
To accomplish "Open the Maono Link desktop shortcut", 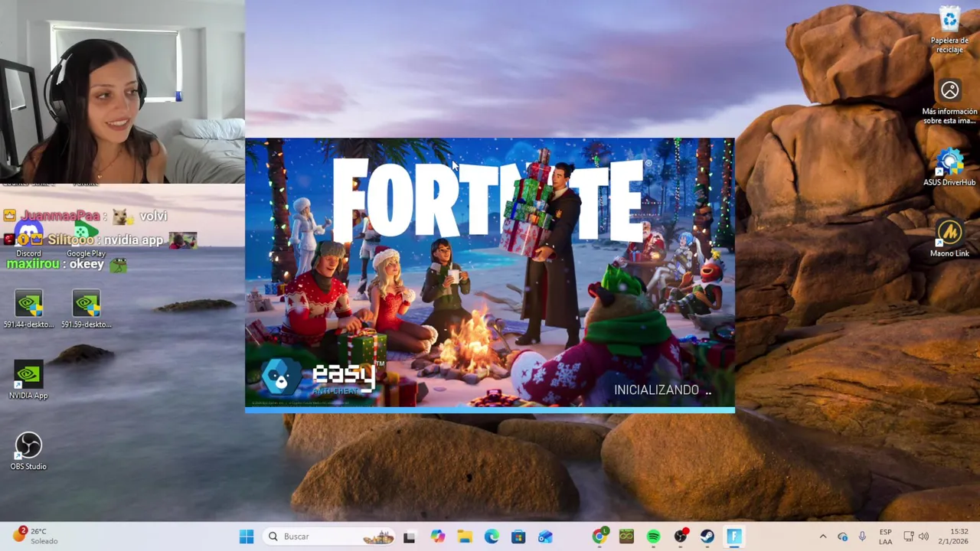I will tap(949, 238).
